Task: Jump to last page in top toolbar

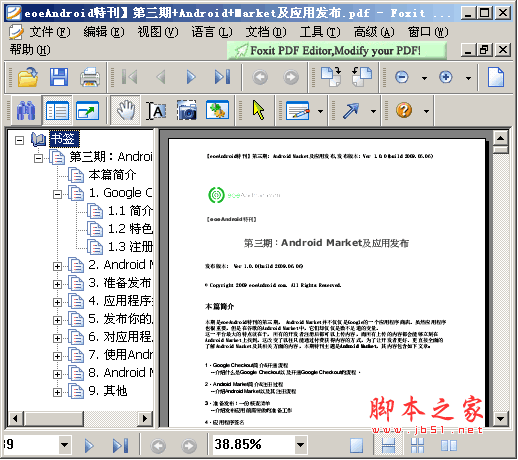Action: [222, 77]
